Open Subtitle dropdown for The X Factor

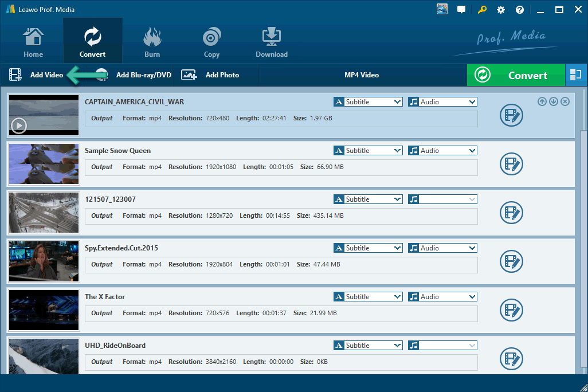point(368,297)
